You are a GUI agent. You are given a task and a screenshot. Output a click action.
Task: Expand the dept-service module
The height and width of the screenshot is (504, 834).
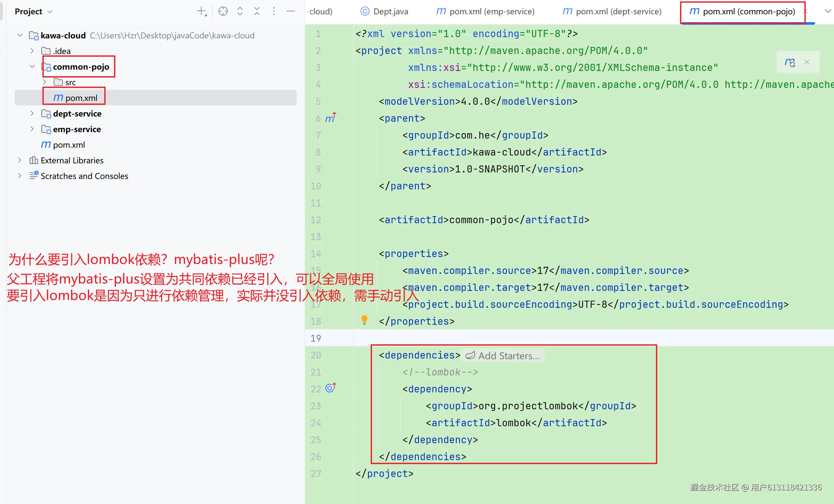point(32,113)
